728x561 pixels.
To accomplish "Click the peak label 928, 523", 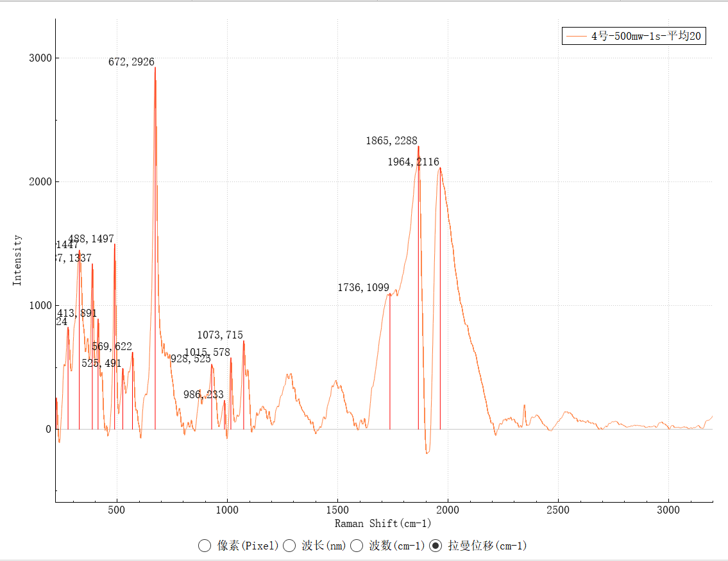I will coord(190,358).
